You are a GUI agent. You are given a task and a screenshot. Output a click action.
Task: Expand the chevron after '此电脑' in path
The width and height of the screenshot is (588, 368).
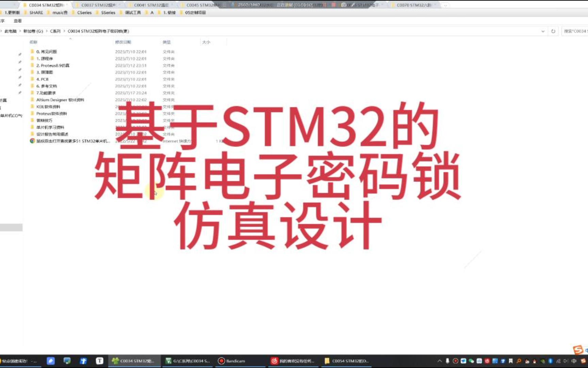tap(20, 31)
